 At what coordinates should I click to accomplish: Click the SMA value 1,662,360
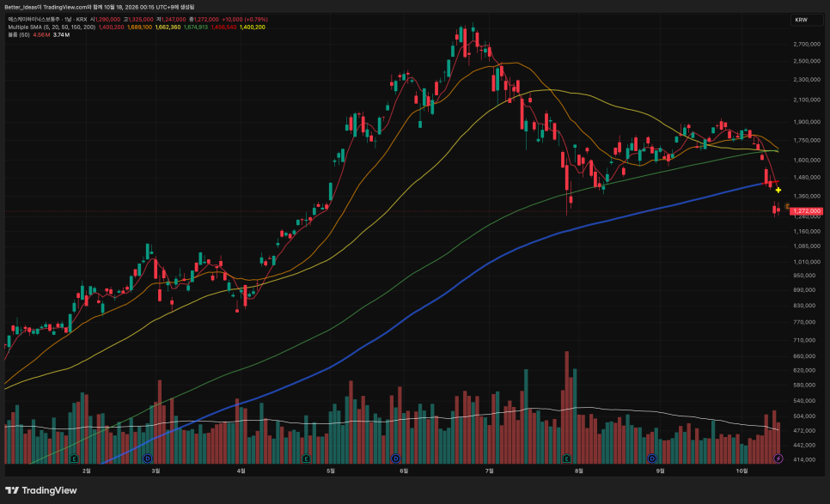168,27
